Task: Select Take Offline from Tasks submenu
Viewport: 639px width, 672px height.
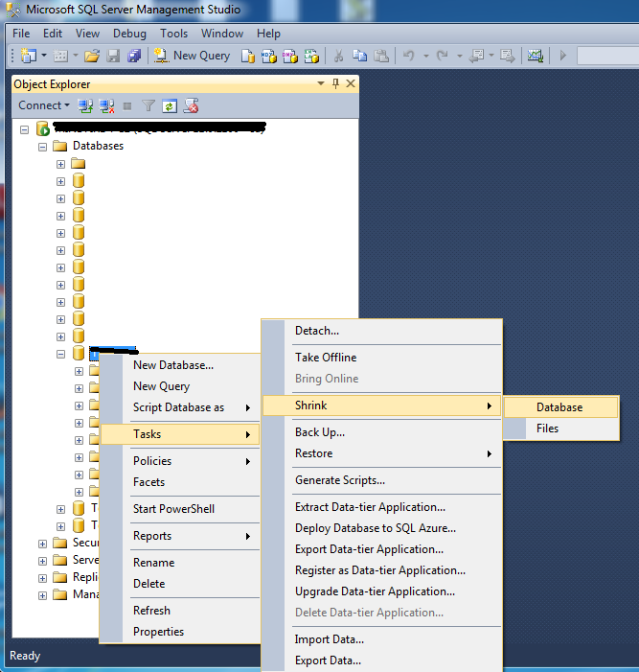Action: [x=381, y=358]
